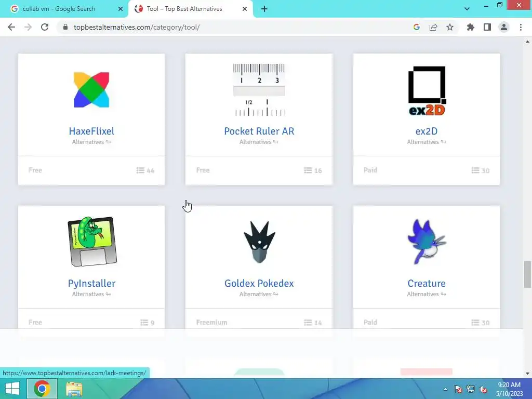This screenshot has height=399, width=532.
Task: Go back to the previous page
Action: tap(11, 27)
